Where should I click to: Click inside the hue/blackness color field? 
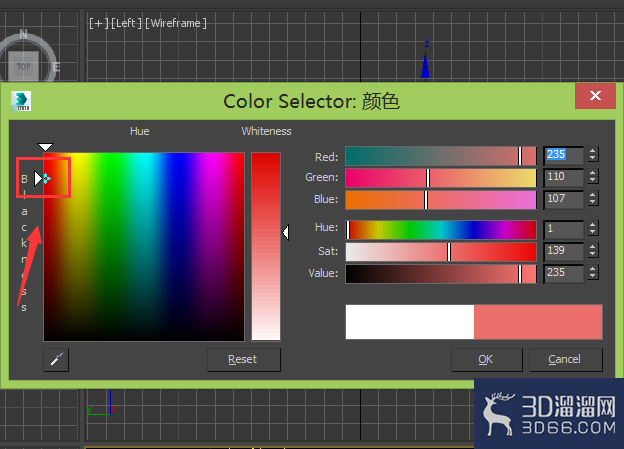click(x=144, y=246)
